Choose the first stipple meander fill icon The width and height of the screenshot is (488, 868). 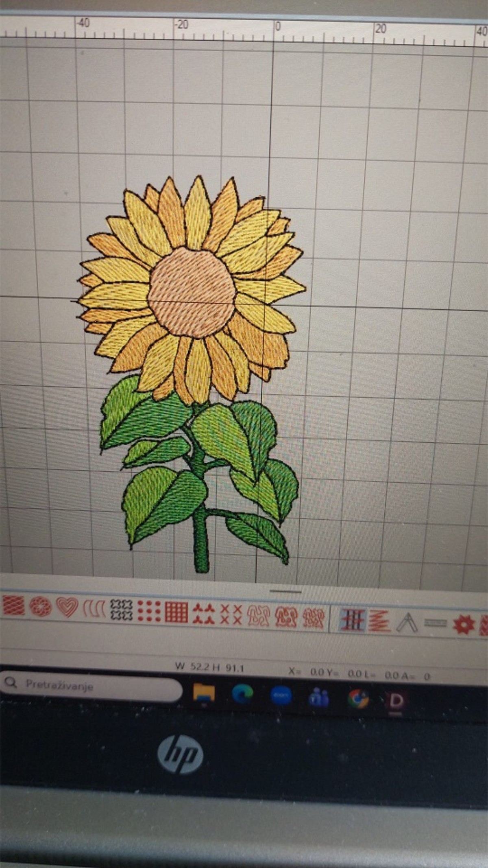(x=259, y=616)
